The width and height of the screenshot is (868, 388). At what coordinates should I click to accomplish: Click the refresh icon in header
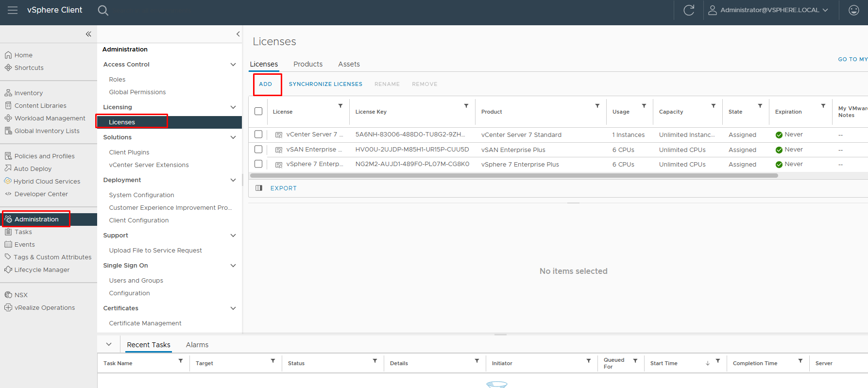[x=689, y=10]
